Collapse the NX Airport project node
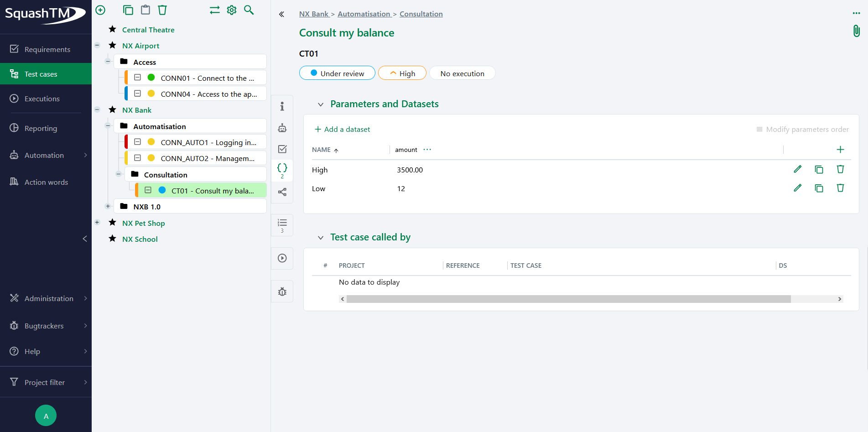The height and width of the screenshot is (432, 868). [97, 45]
